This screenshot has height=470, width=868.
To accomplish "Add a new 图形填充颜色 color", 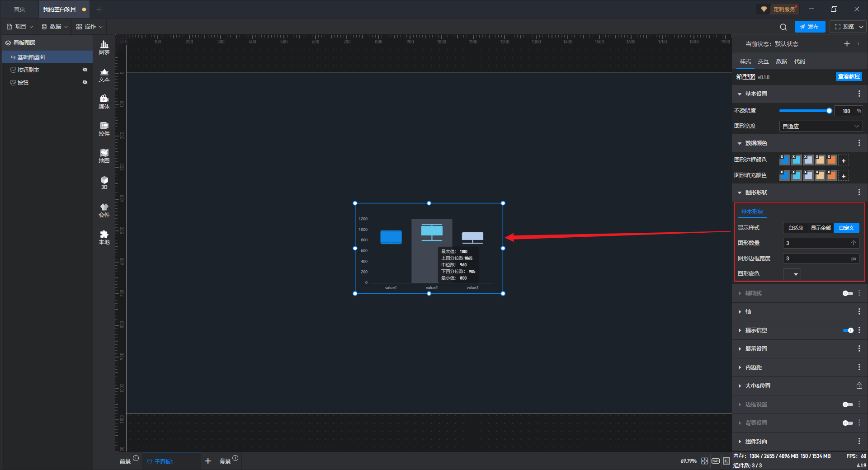I will point(844,176).
